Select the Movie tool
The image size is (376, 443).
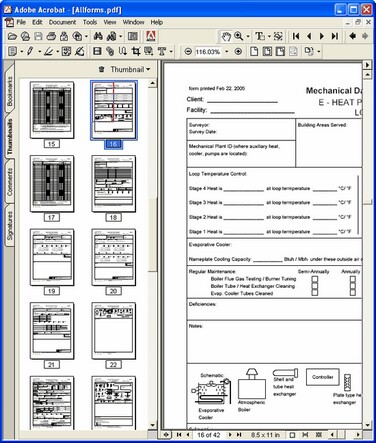pos(97,51)
